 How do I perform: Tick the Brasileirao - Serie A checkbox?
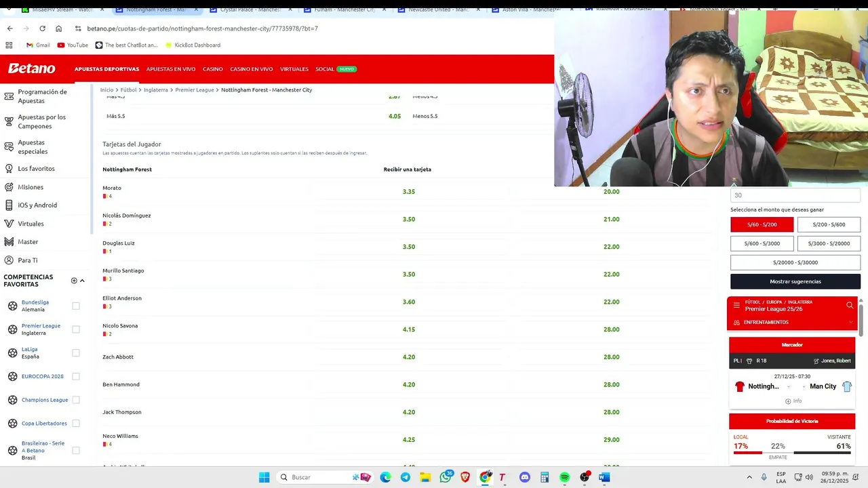coord(76,450)
